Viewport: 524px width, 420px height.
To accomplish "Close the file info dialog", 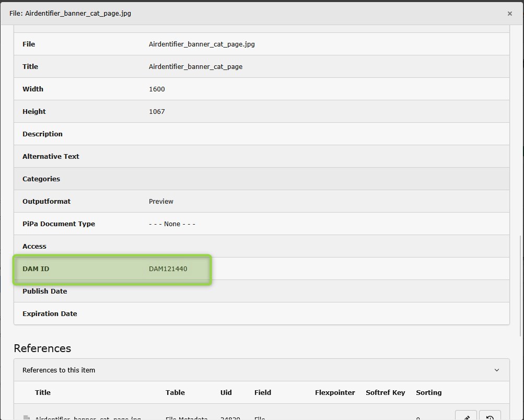I will point(509,14).
